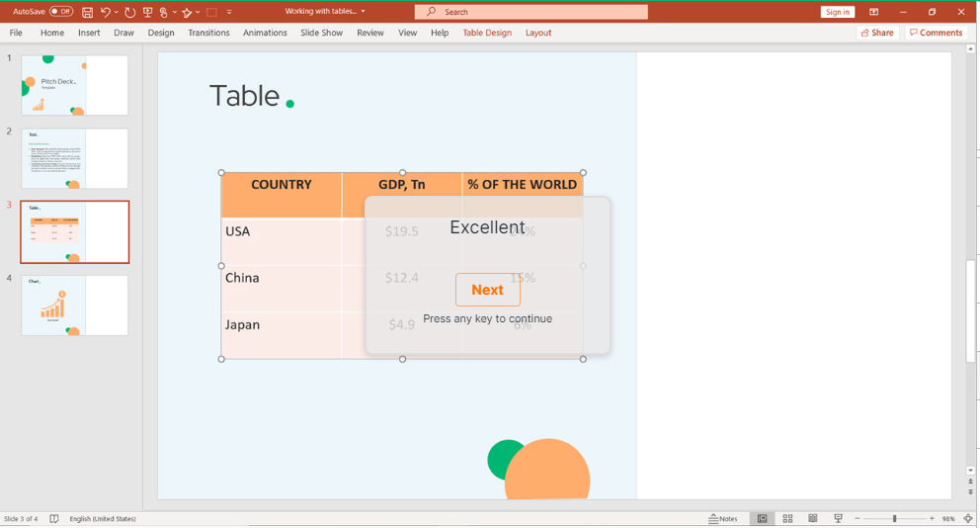Switch to Normal view in status bar
Screen dimensions: 980x528
(762, 519)
